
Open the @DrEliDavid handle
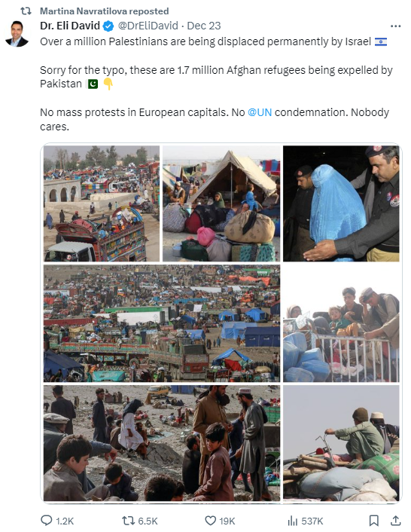click(148, 26)
